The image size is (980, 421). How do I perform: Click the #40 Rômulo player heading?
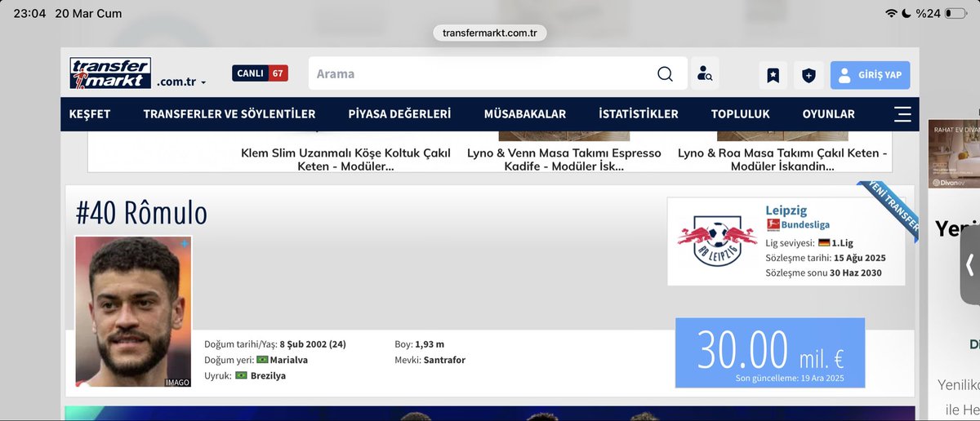click(141, 213)
